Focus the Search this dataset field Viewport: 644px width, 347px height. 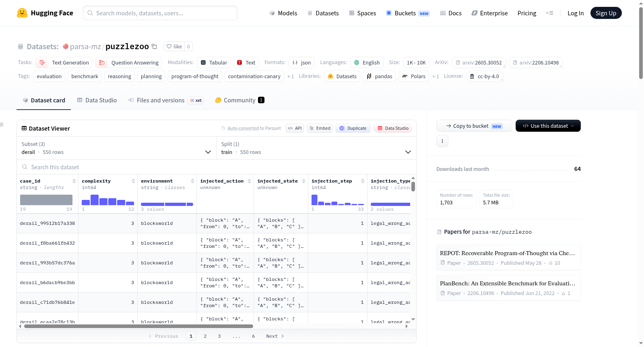(217, 167)
